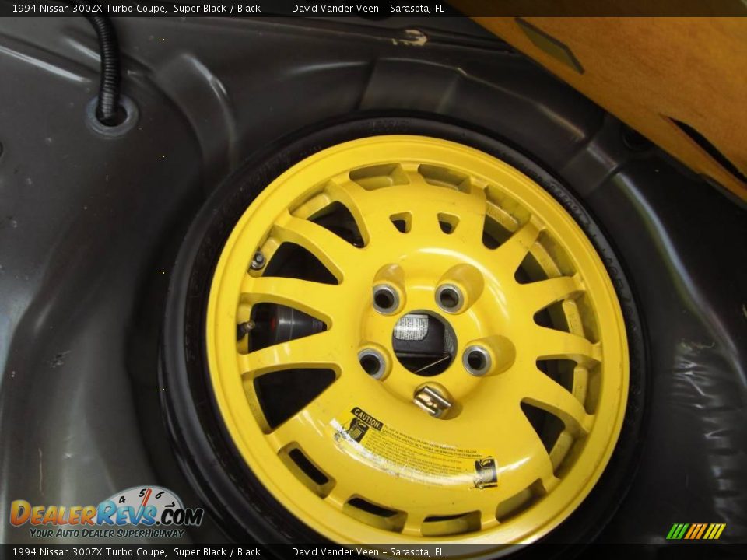The height and width of the screenshot is (560, 747).
Task: Click the striped green and orange logo
Action: tap(696, 531)
